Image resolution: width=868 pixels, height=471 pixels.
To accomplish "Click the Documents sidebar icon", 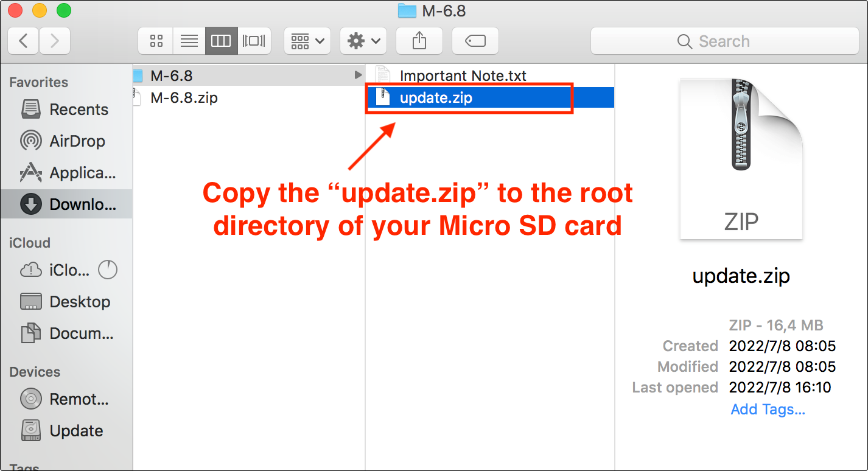I will coord(30,333).
